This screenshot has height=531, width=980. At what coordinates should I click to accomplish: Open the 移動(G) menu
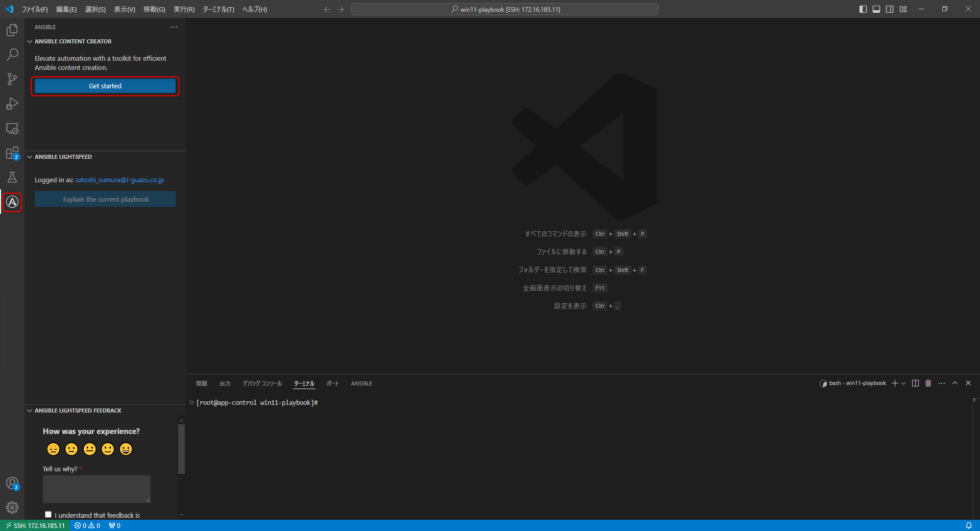[154, 9]
